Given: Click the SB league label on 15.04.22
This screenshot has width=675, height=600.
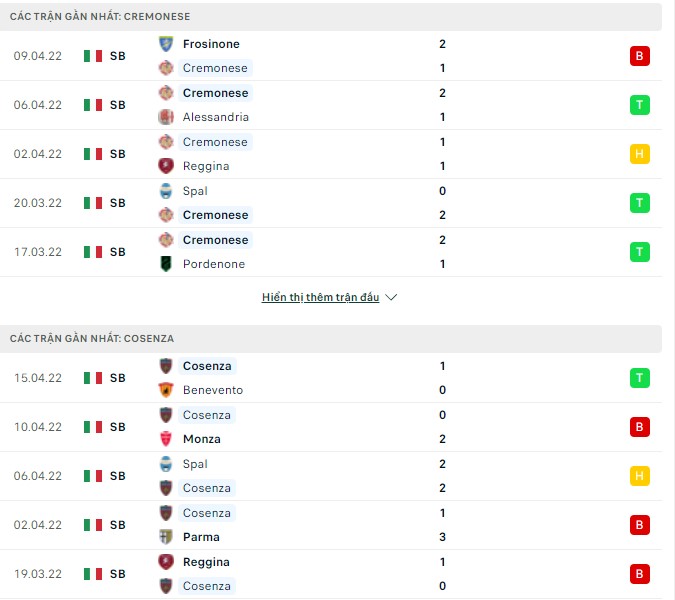Looking at the screenshot, I should tap(118, 378).
